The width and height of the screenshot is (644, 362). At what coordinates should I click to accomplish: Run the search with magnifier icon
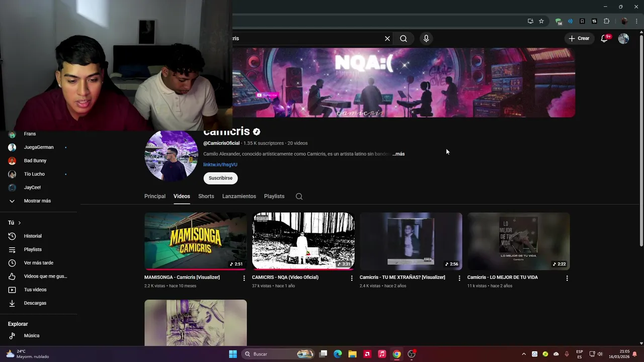tap(404, 38)
